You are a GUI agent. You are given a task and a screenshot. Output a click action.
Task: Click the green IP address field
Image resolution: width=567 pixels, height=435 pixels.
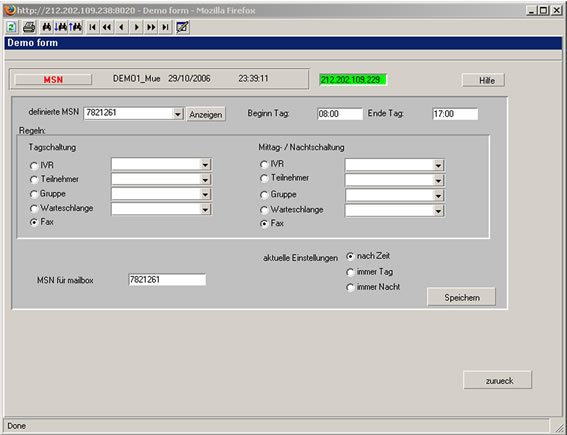pyautogui.click(x=353, y=80)
